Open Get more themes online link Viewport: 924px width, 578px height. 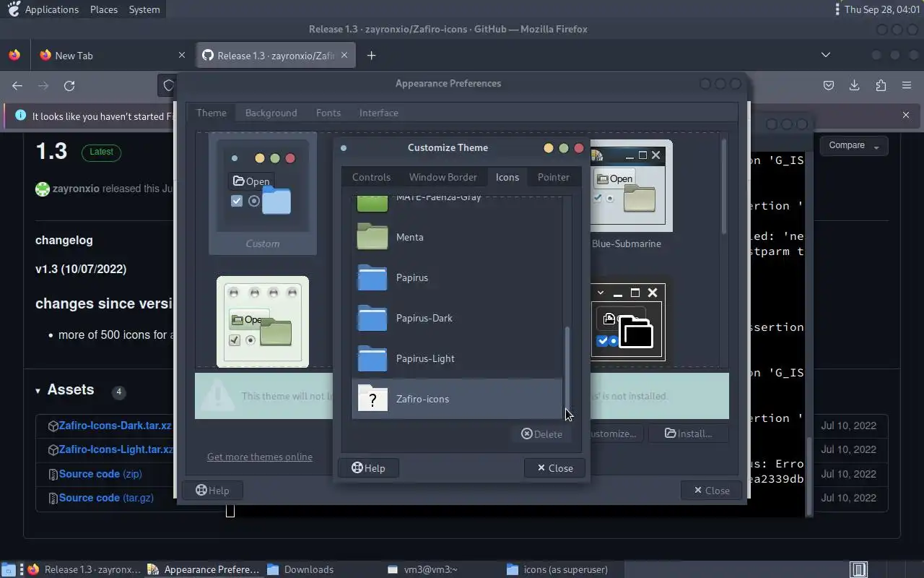(260, 457)
